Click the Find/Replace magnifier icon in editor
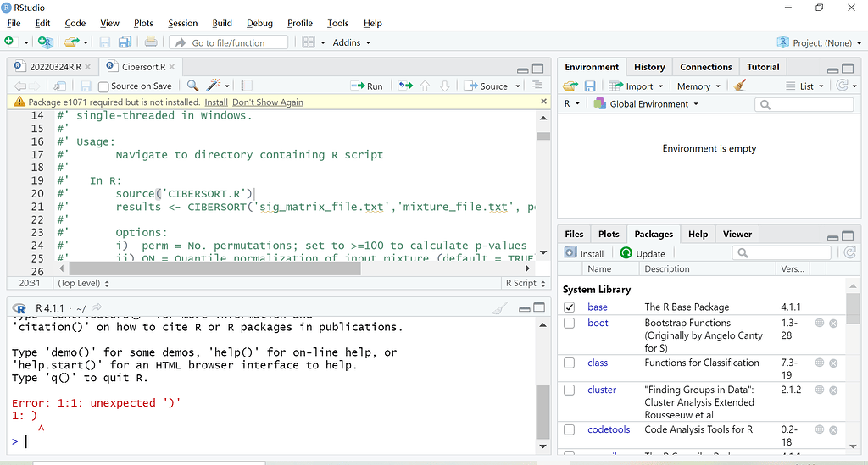The image size is (868, 465). [x=192, y=86]
